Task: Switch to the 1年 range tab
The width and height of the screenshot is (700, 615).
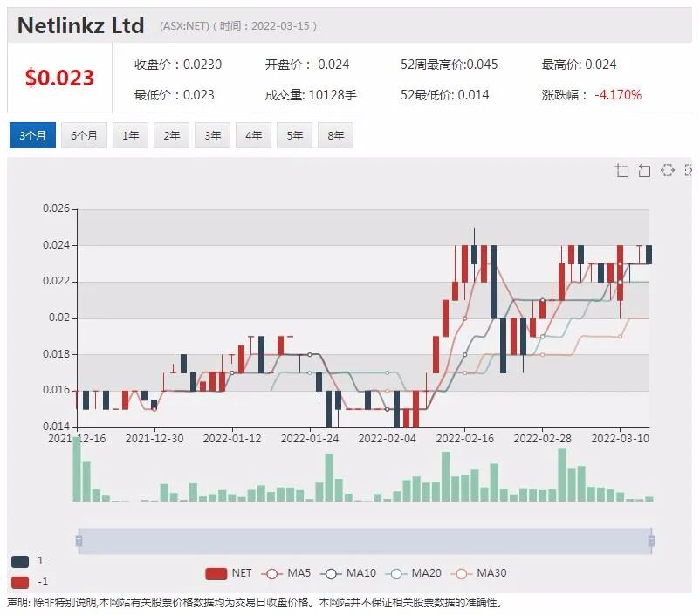Action: click(130, 135)
